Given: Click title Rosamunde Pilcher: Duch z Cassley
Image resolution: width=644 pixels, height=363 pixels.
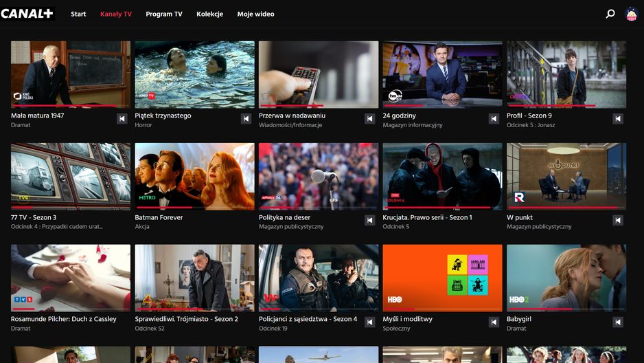Looking at the screenshot, I should coord(64,319).
